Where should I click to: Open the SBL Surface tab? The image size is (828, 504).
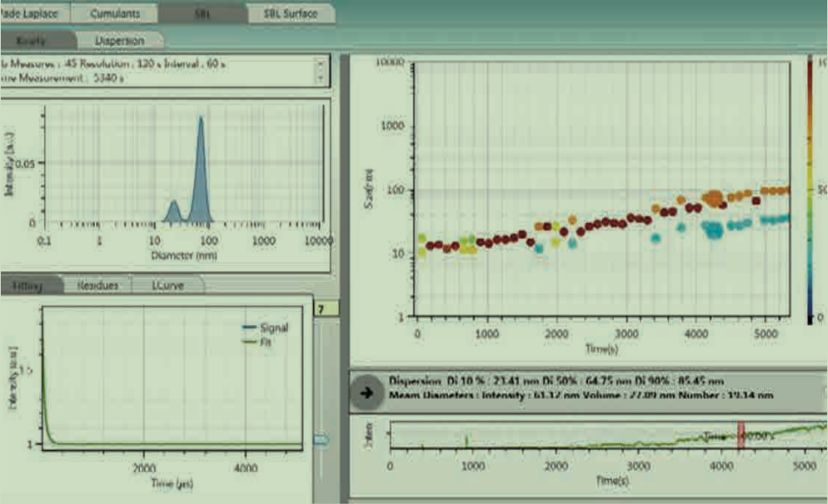[x=290, y=14]
